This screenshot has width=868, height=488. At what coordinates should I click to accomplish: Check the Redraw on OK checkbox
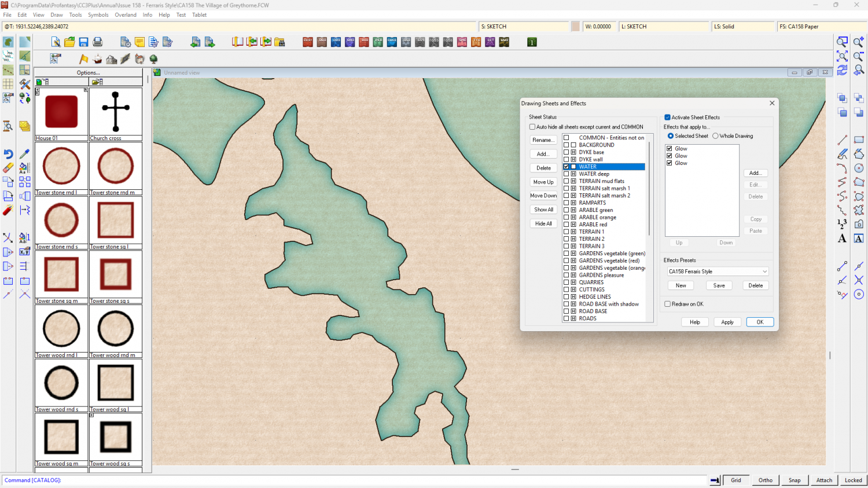click(x=667, y=304)
